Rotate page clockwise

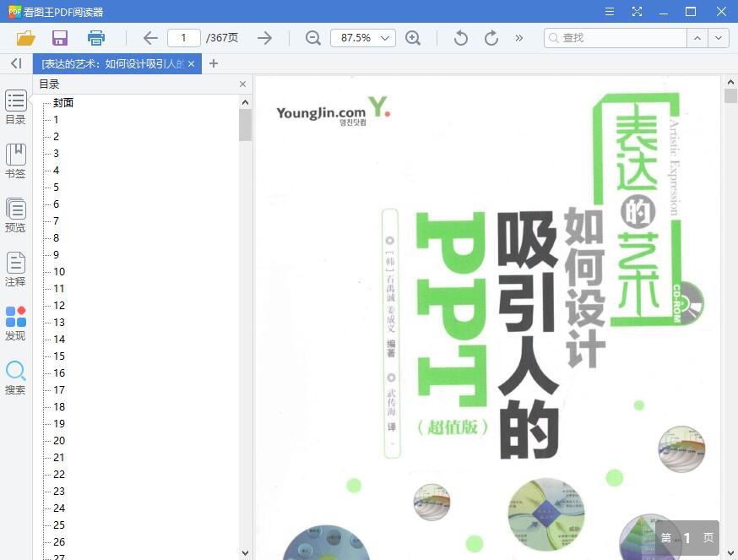point(491,38)
